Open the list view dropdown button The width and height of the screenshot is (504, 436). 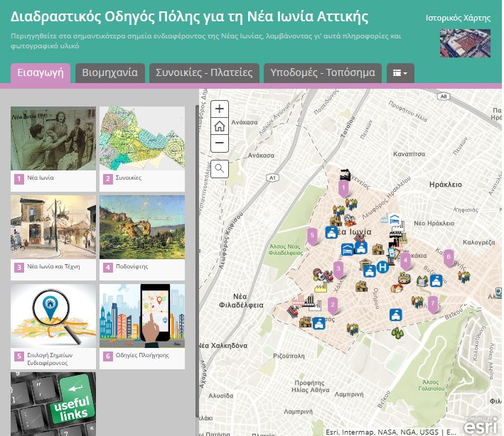(400, 73)
